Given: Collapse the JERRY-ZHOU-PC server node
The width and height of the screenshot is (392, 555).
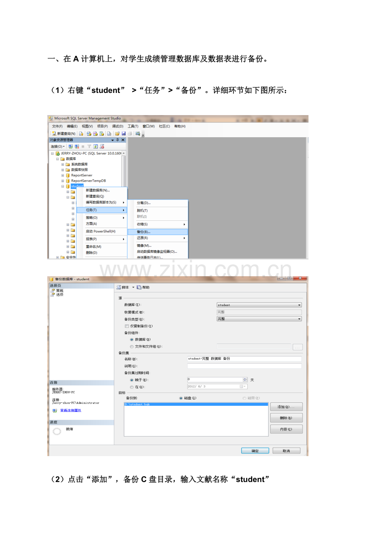Looking at the screenshot, I should coord(52,153).
